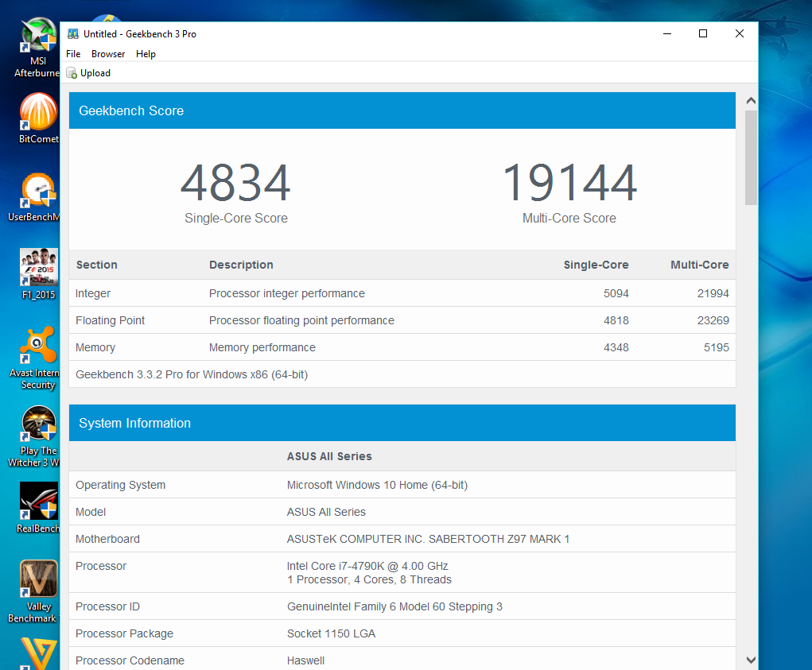Click the Upload toolbar button
The height and width of the screenshot is (670, 812).
[88, 73]
